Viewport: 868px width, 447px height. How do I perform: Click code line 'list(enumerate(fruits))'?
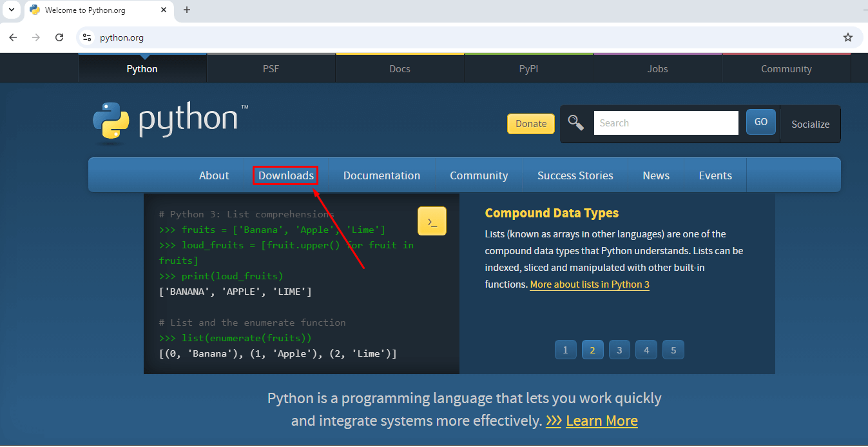pos(235,338)
